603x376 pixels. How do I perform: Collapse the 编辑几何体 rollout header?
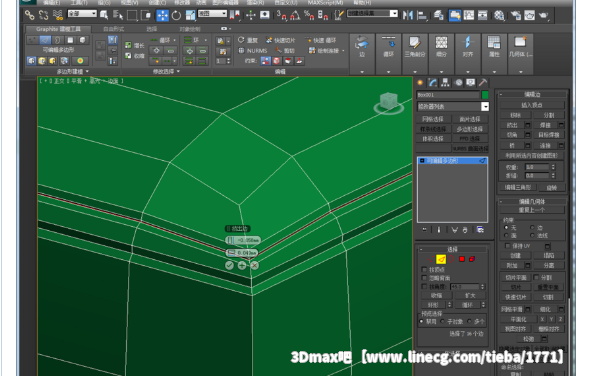(533, 201)
